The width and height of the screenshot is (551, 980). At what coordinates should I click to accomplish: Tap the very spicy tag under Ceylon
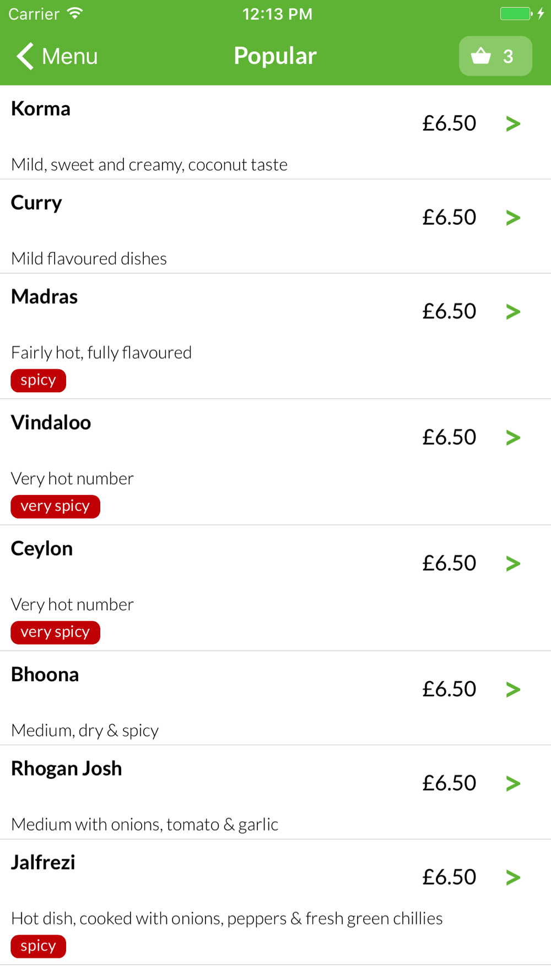click(56, 632)
